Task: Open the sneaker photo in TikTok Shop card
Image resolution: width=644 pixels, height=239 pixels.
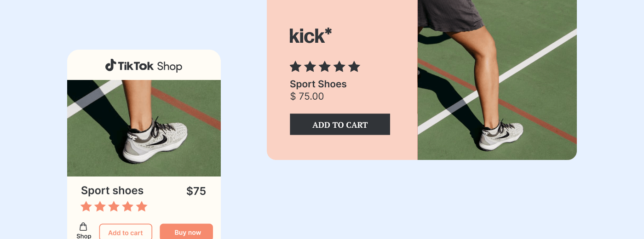Action: 144,128
